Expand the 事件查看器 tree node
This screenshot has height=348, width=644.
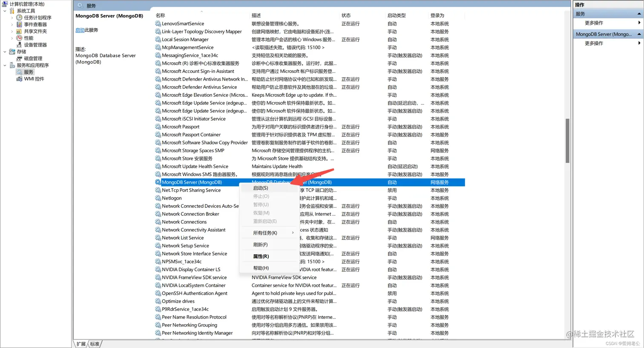click(x=12, y=24)
